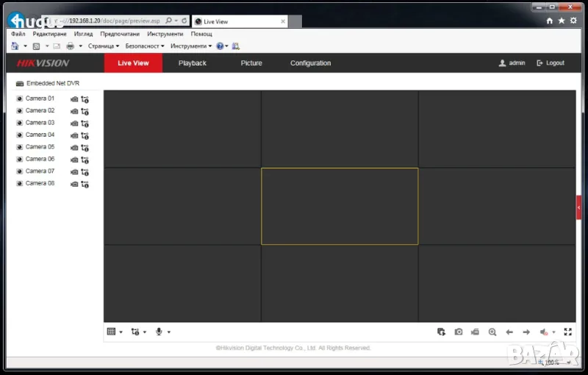588x375 pixels.
Task: Select Camera 08 in the device list
Action: (x=40, y=183)
